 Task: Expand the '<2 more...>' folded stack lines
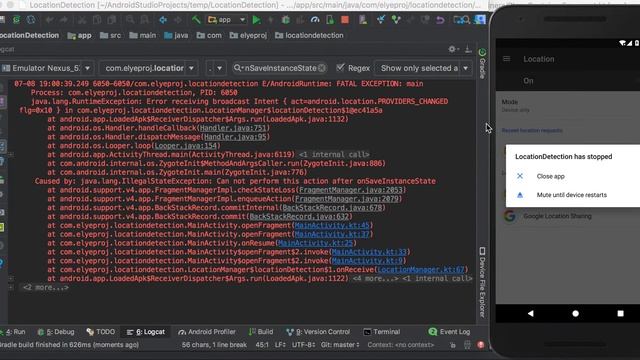pyautogui.click(x=45, y=288)
